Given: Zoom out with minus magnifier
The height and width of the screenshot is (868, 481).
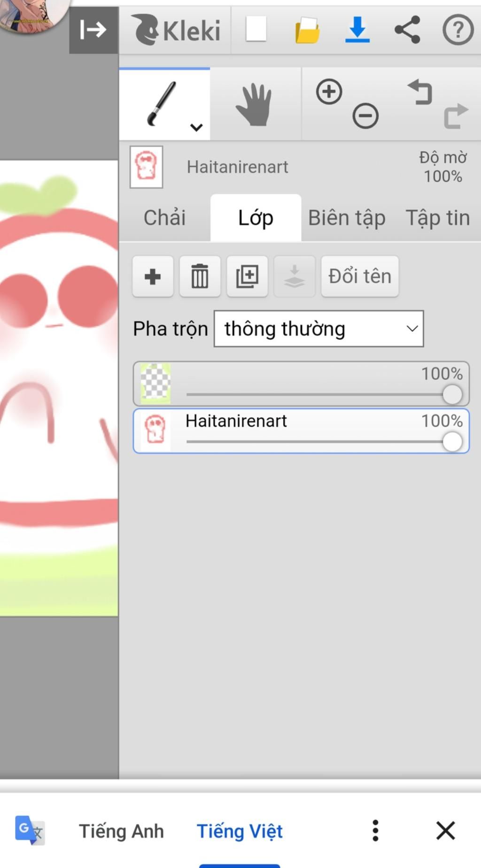Looking at the screenshot, I should pyautogui.click(x=365, y=116).
